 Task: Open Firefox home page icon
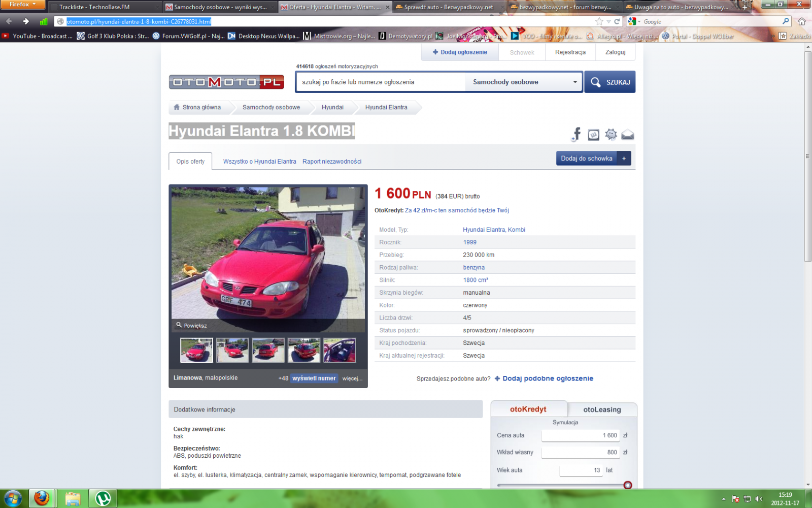pyautogui.click(x=802, y=21)
